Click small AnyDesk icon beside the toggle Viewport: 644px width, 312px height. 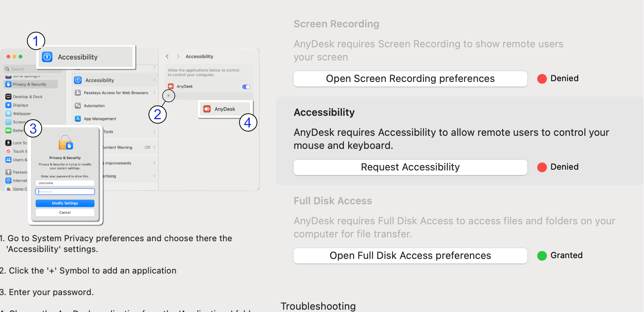(x=171, y=87)
